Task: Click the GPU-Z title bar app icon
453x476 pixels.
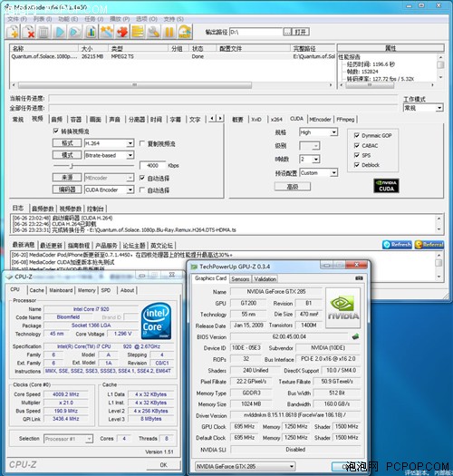Action: (x=194, y=267)
